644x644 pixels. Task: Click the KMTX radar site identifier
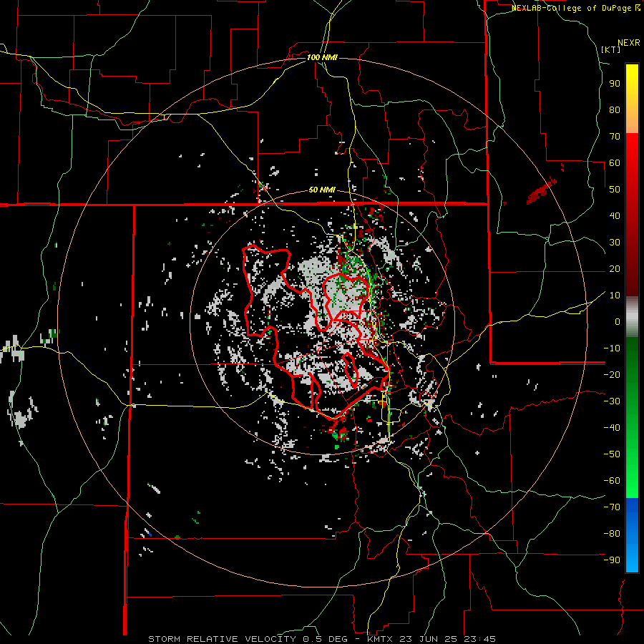tap(381, 639)
